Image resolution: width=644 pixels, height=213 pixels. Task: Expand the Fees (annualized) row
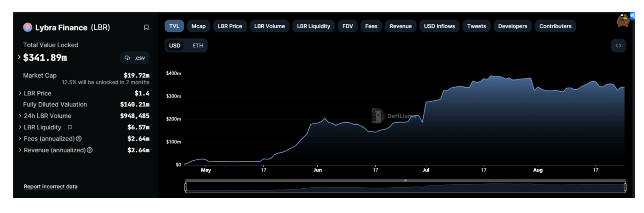pos(20,139)
